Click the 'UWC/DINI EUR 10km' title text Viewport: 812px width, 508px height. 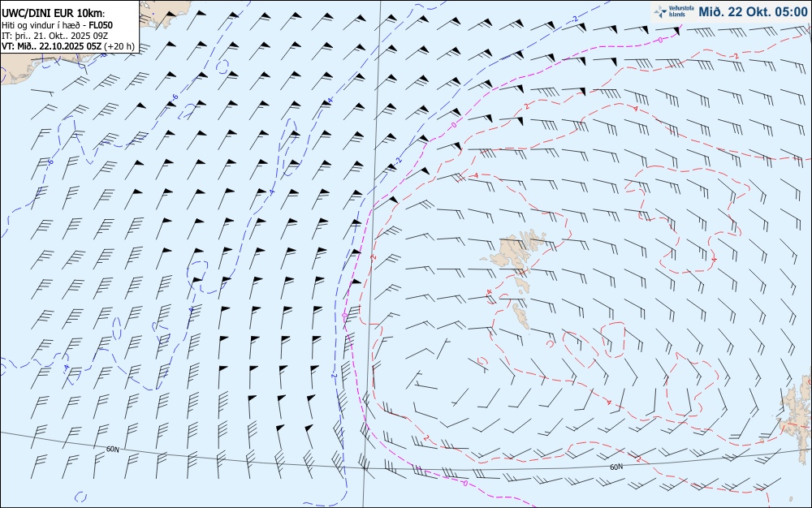[x=53, y=14]
